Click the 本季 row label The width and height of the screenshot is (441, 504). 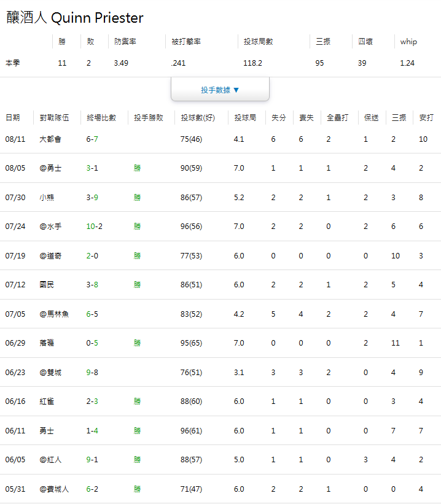pos(12,63)
